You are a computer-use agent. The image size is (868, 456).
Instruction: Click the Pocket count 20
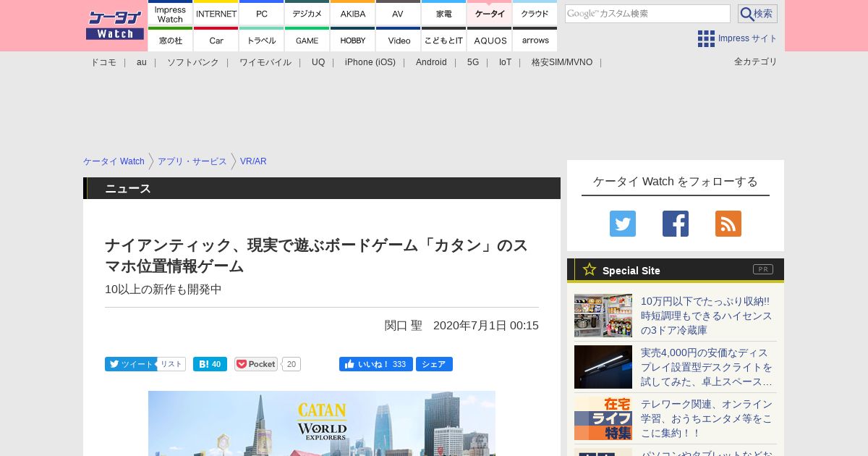point(292,364)
